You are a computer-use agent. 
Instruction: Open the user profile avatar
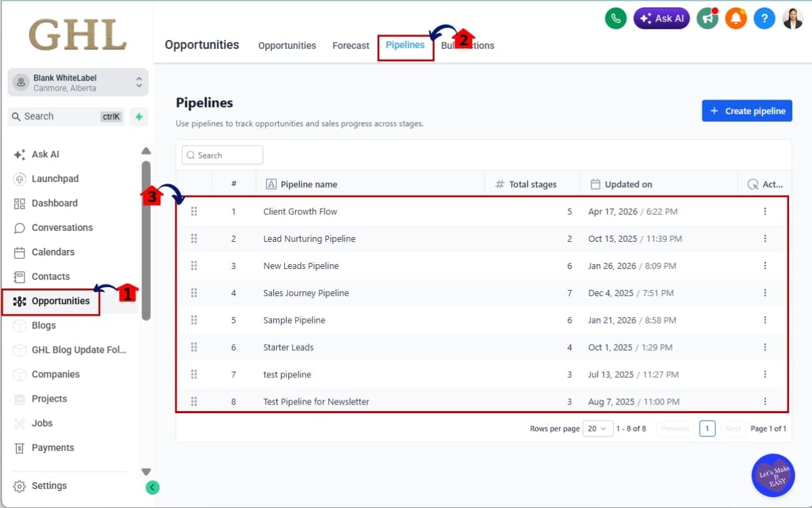(792, 18)
